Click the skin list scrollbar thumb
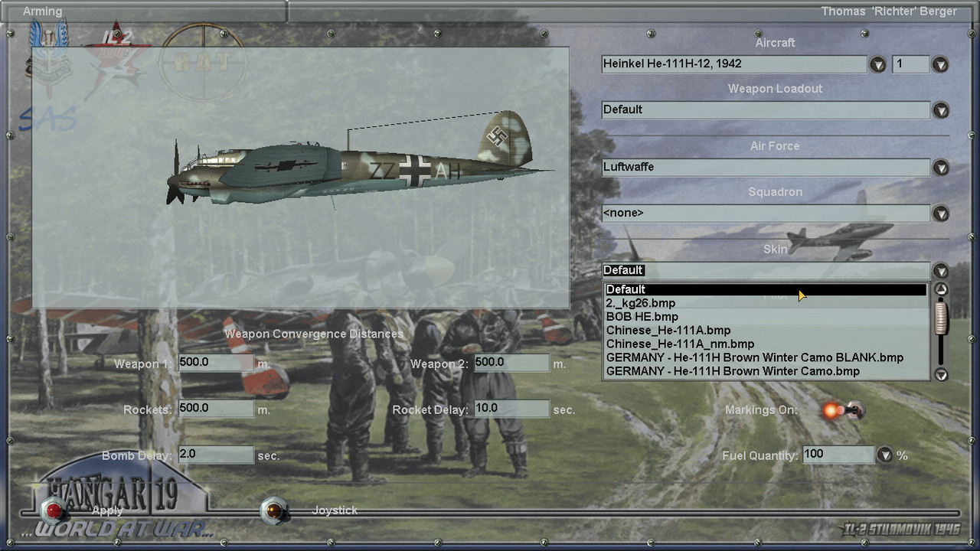 (941, 318)
